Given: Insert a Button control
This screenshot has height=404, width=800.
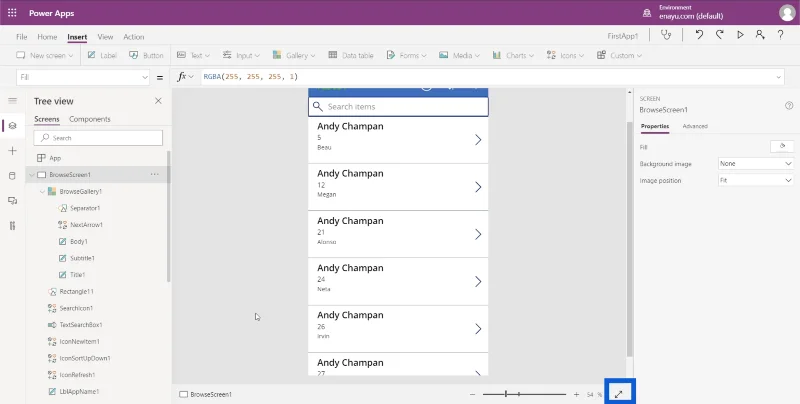Looking at the screenshot, I should 146,55.
